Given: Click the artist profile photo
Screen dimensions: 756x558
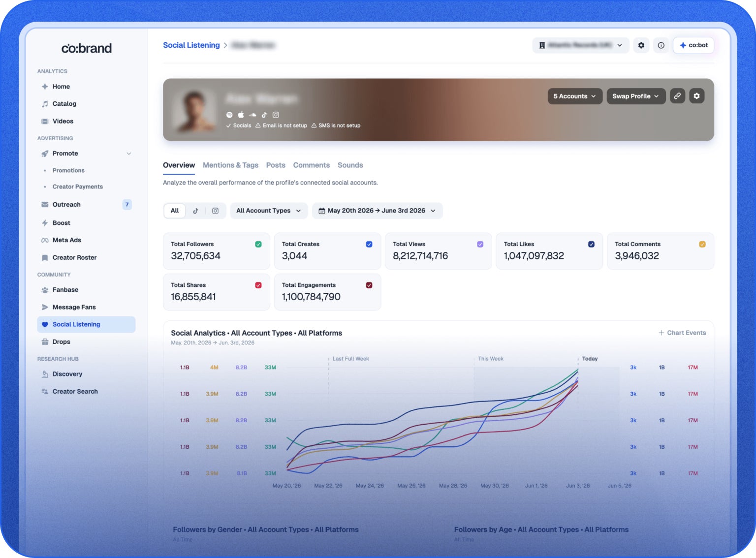Looking at the screenshot, I should (194, 110).
